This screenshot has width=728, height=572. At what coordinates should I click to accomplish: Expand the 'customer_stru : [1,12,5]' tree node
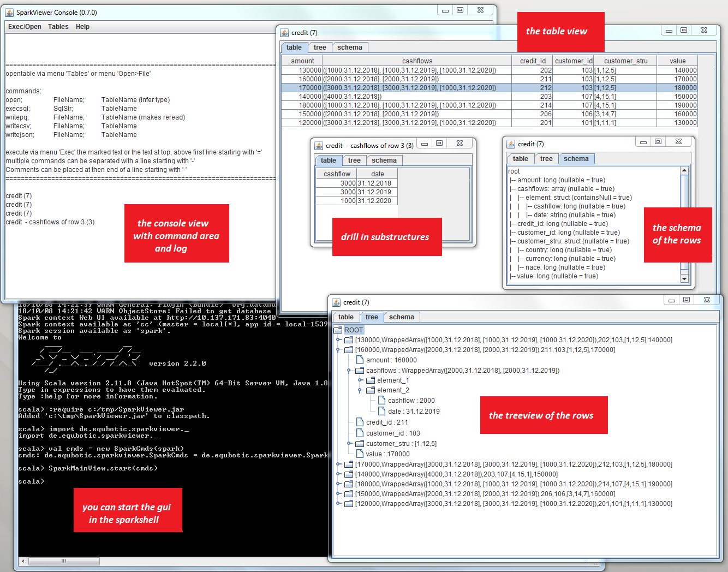point(349,444)
